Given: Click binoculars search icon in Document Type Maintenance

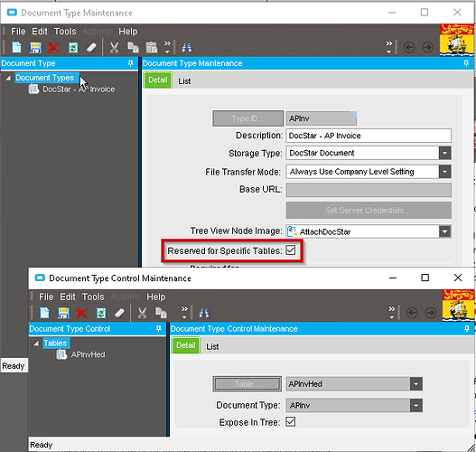Looking at the screenshot, I should coord(187,48).
